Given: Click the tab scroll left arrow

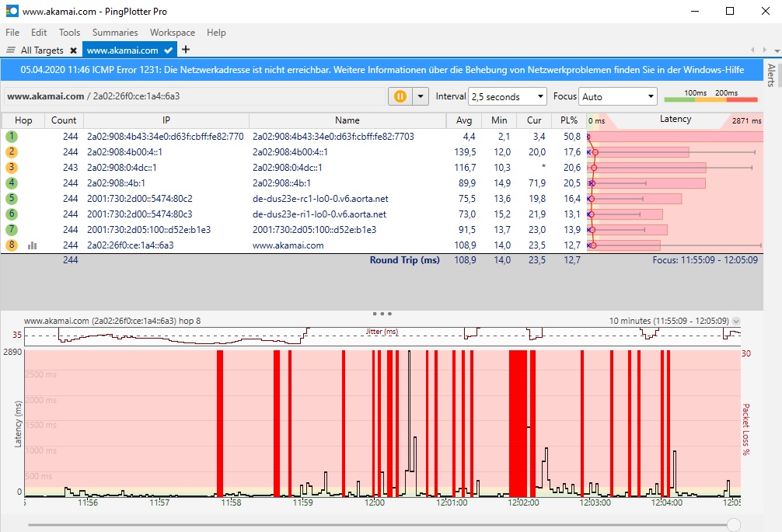Looking at the screenshot, I should pyautogui.click(x=753, y=50).
